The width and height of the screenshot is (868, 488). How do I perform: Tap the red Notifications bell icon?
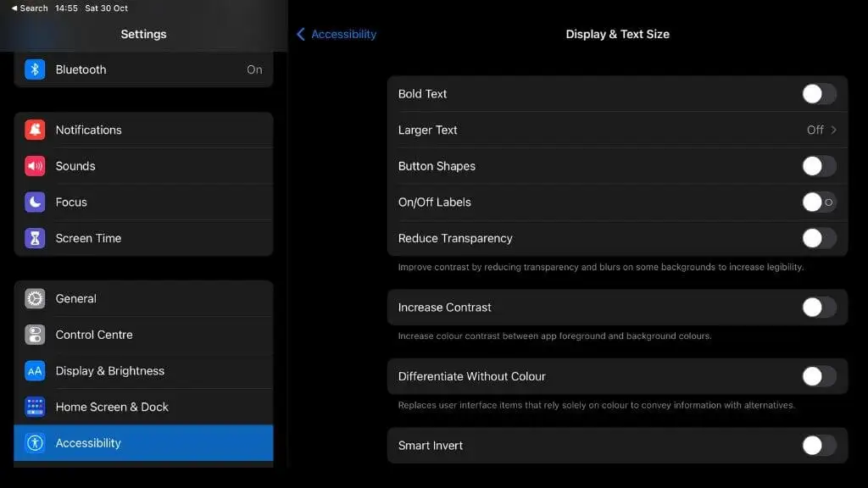35,130
